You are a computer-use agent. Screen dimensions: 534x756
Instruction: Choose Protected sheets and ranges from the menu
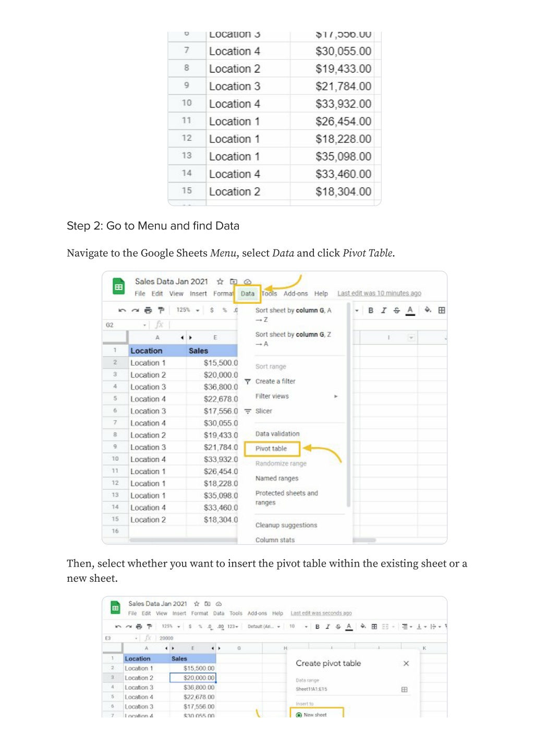pos(286,498)
